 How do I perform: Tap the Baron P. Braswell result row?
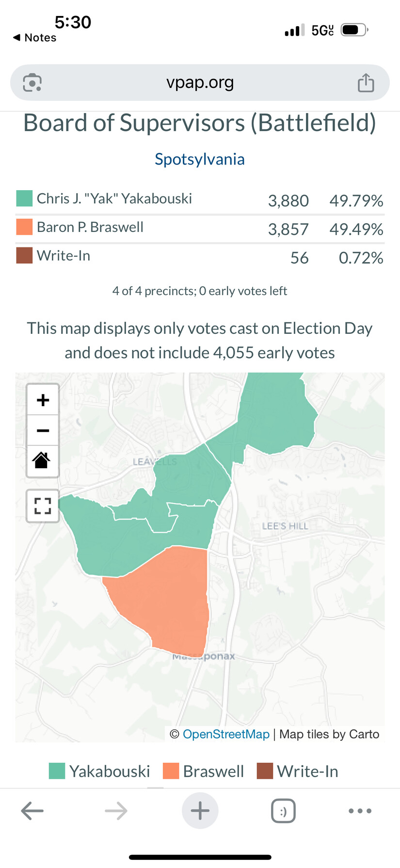[x=200, y=228]
